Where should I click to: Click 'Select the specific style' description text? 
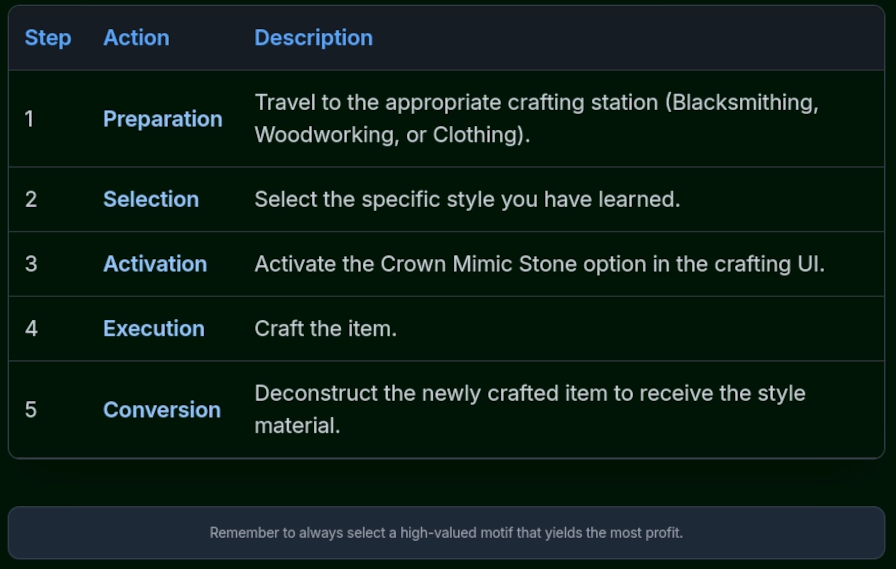pyautogui.click(x=467, y=199)
